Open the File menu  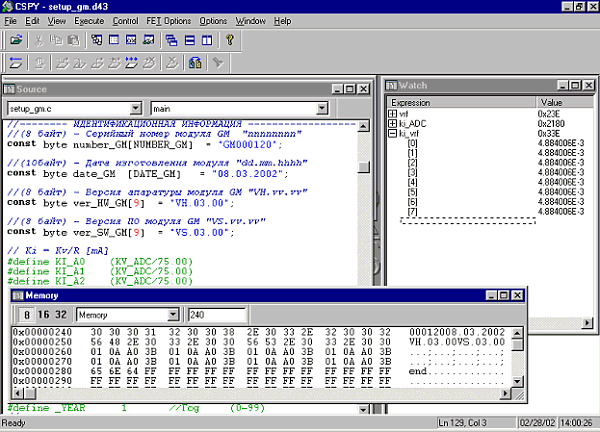10,21
